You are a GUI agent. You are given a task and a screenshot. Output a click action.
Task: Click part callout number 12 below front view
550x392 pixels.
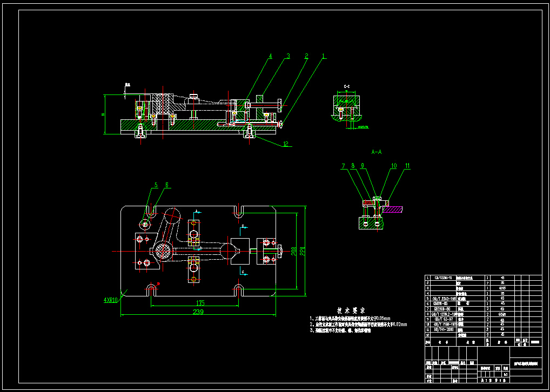tap(285, 143)
